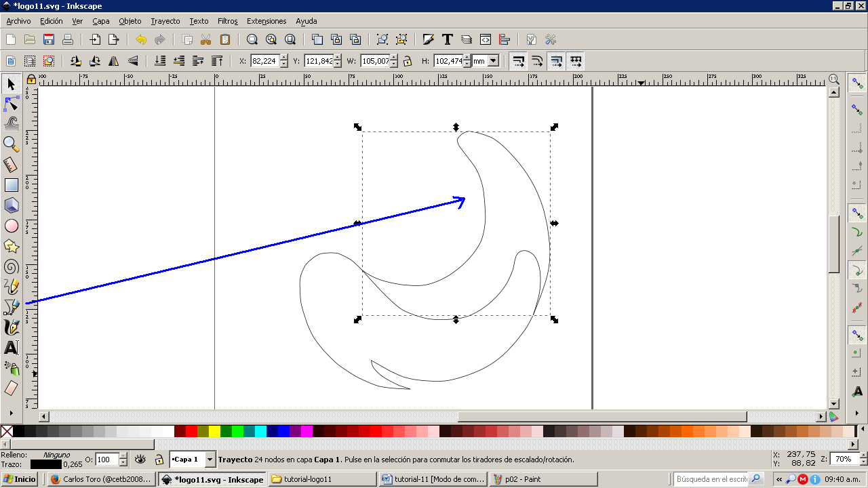Switch to p02 - Paint taskbar button

click(543, 479)
